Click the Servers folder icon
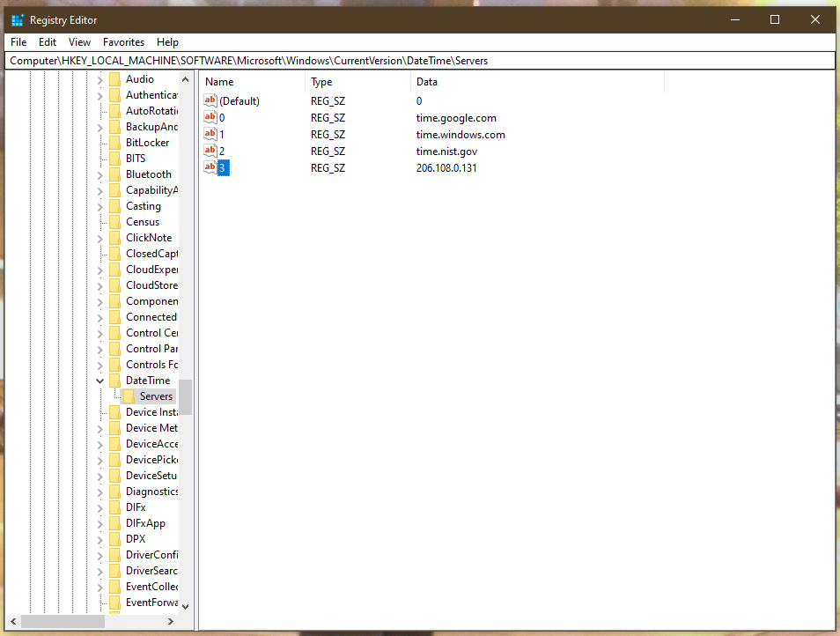This screenshot has width=840, height=636. (x=130, y=396)
